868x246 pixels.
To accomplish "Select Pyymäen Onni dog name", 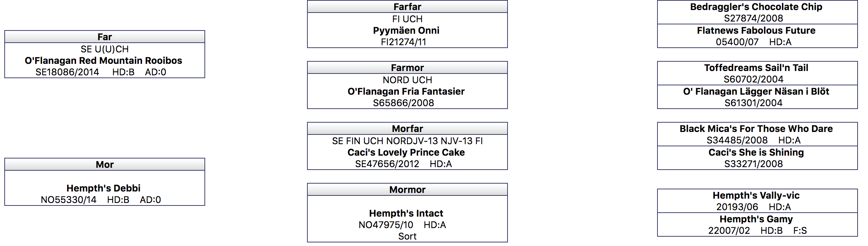I will click(x=406, y=30).
